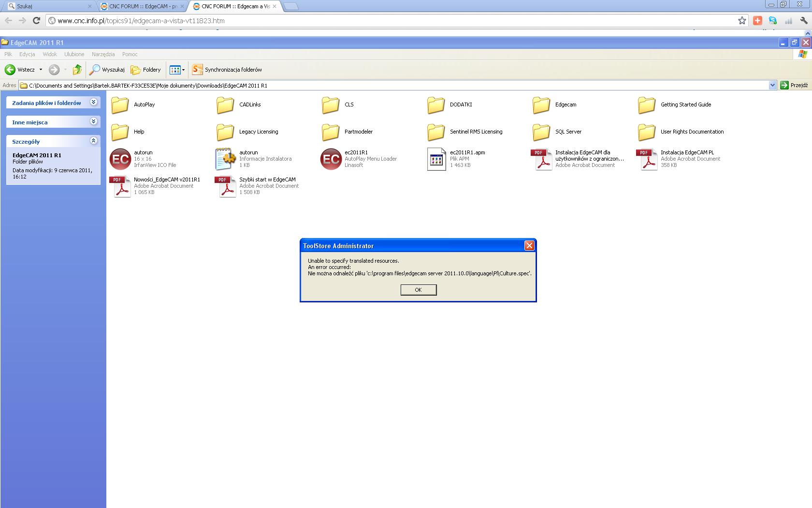Open the Pomoc menu
Viewport: 812px width, 508px height.
tap(130, 54)
